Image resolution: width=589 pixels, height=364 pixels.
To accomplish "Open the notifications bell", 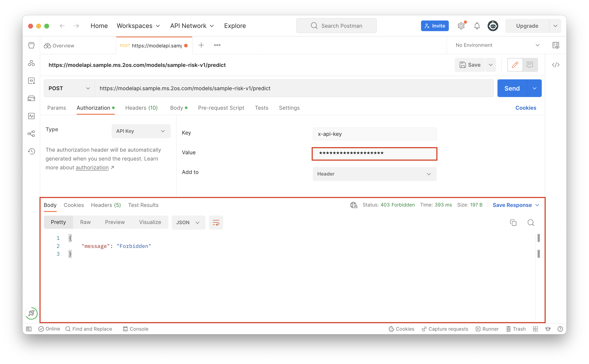I will pyautogui.click(x=477, y=26).
